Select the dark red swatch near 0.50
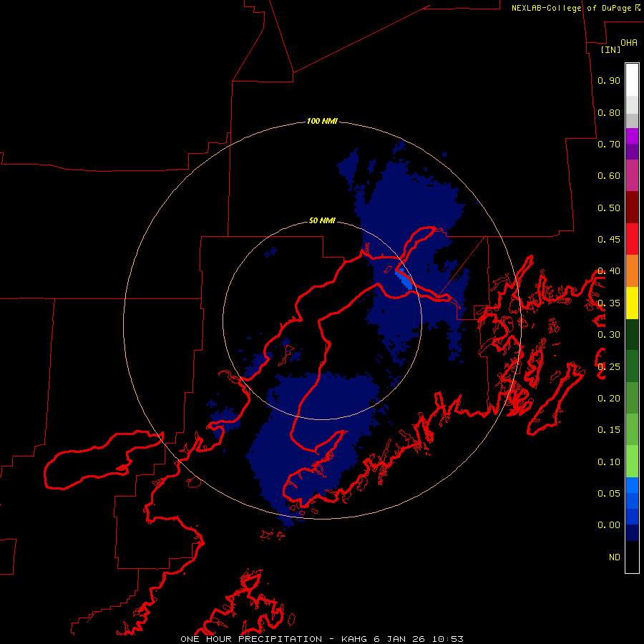This screenshot has width=644, height=644. pyautogui.click(x=632, y=208)
